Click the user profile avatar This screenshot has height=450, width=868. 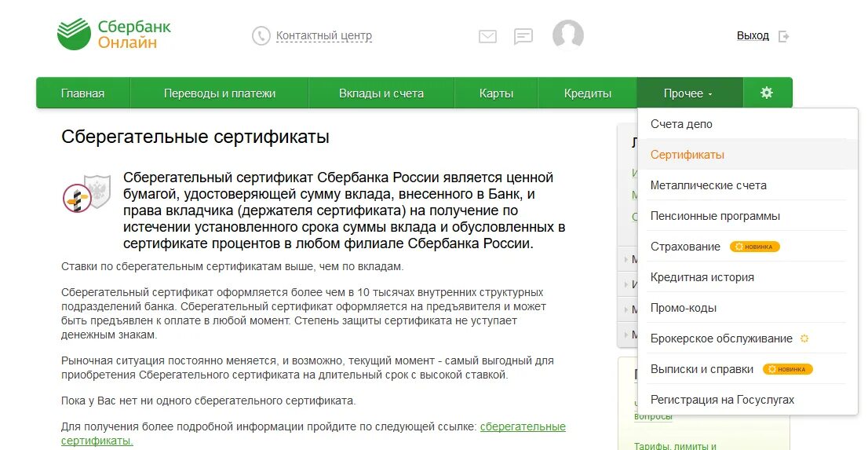[x=568, y=35]
